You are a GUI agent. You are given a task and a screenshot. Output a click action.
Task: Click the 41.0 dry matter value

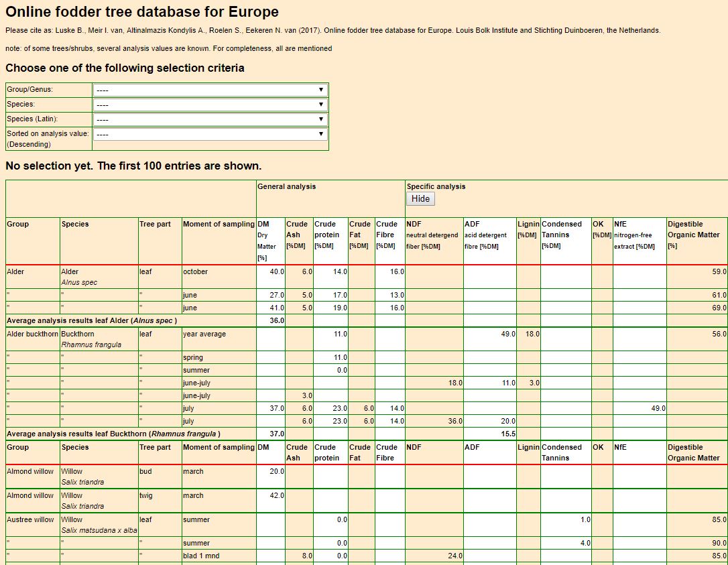point(277,308)
